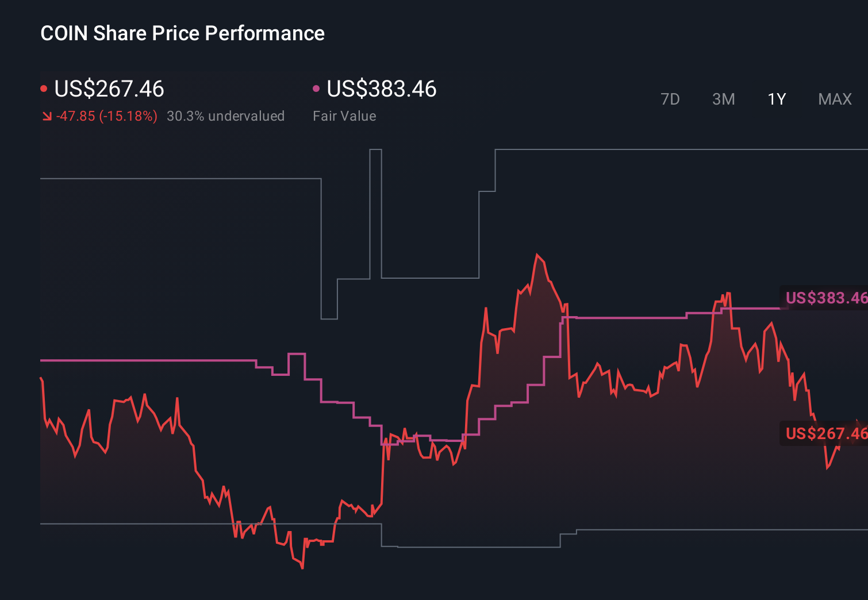Click the '30.3% undervalued' label
Image resolution: width=868 pixels, height=600 pixels.
pos(226,116)
